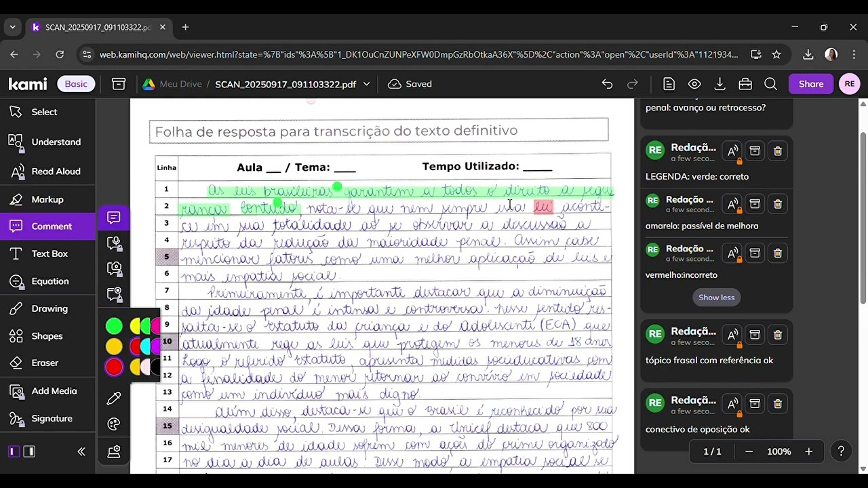Click the Saved status indicator
The image size is (868, 488).
pyautogui.click(x=410, y=84)
